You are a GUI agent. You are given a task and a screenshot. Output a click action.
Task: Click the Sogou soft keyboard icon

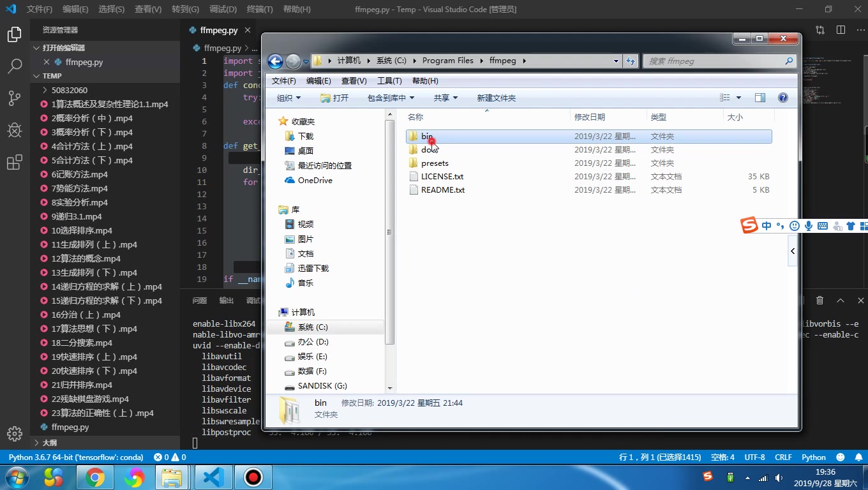823,226
